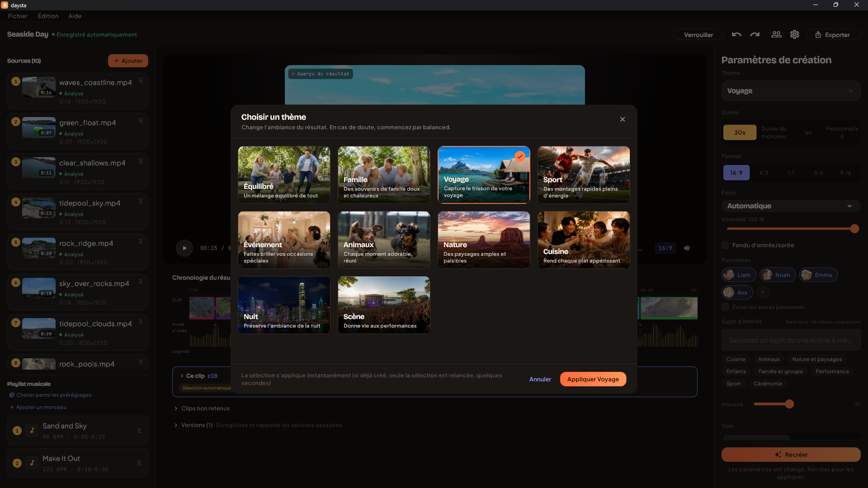Select the Nature theme thumbnail
The height and width of the screenshot is (488, 868).
[484, 240]
